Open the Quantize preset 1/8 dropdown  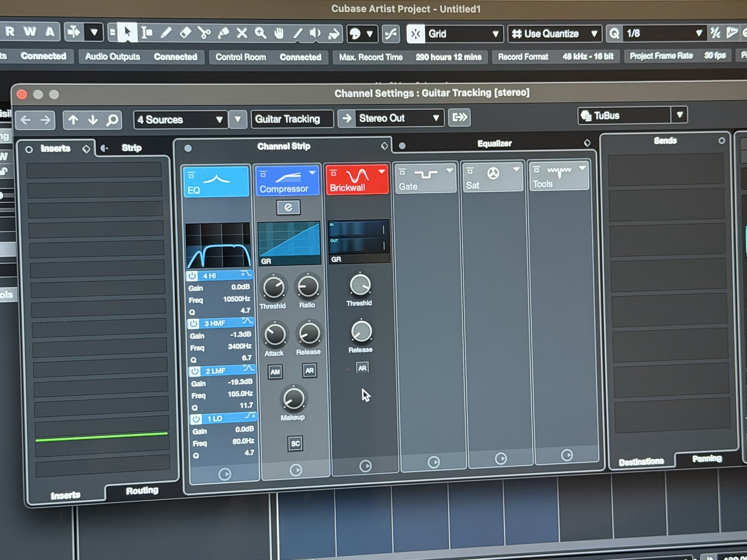(664, 33)
